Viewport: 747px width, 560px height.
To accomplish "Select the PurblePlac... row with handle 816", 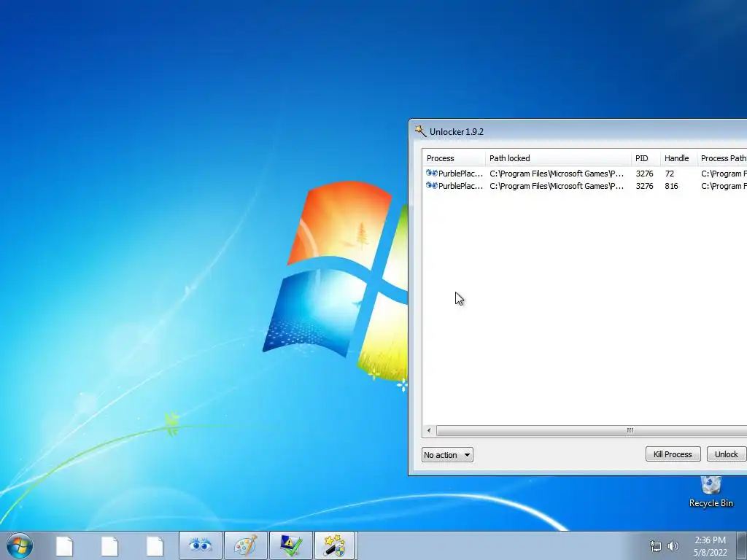I will [584, 186].
